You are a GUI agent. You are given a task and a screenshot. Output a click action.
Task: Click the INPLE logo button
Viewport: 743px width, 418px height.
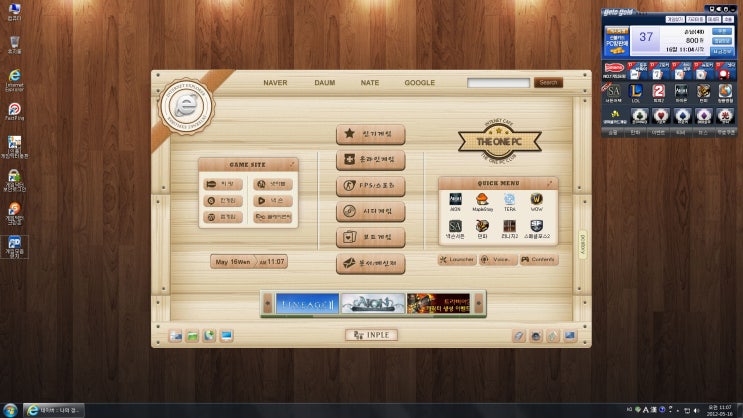pos(371,335)
